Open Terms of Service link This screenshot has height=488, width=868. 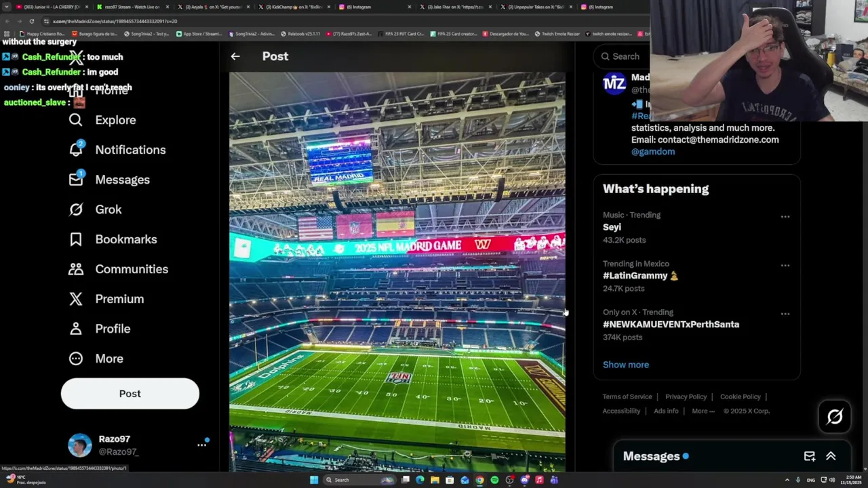[x=627, y=396]
